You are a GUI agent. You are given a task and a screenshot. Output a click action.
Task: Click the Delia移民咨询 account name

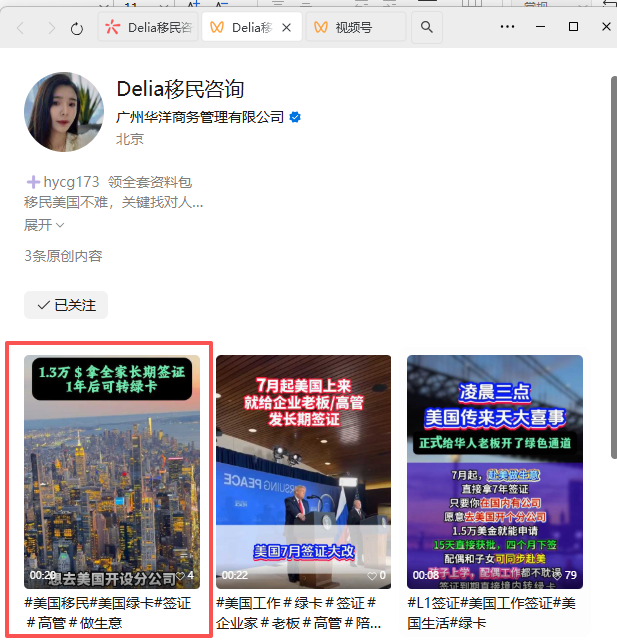point(180,89)
